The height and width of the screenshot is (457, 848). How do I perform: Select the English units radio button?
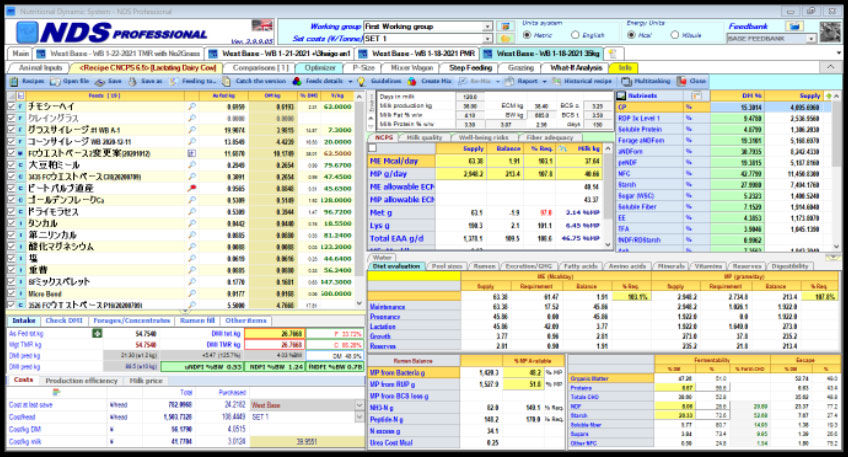[x=575, y=35]
